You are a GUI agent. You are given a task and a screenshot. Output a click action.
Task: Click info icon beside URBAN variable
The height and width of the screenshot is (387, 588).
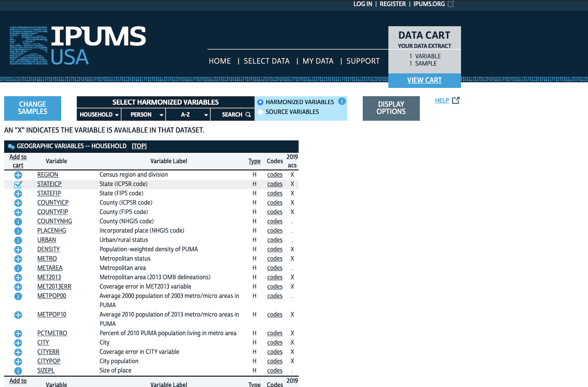[18, 240]
